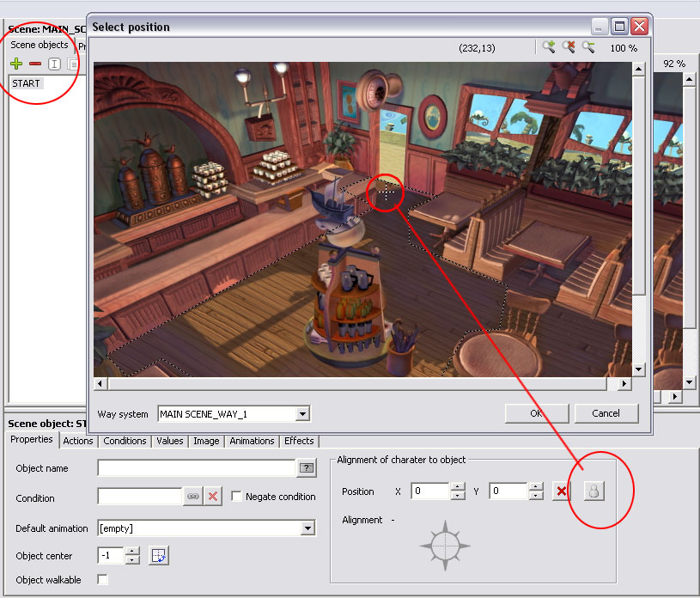700x598 pixels.
Task: Open the Animations tab
Action: pos(252,441)
